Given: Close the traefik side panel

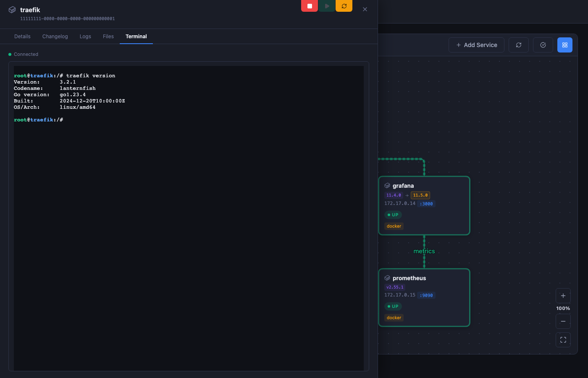Looking at the screenshot, I should click(365, 9).
